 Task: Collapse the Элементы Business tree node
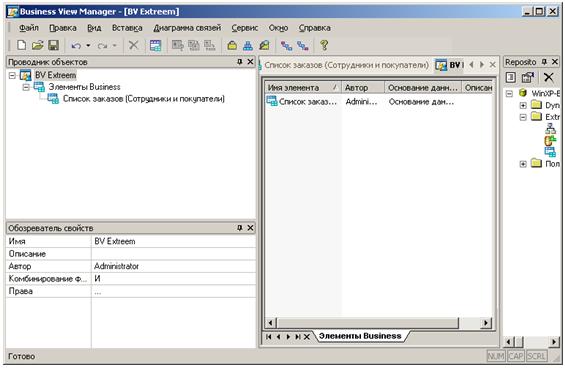click(x=26, y=87)
